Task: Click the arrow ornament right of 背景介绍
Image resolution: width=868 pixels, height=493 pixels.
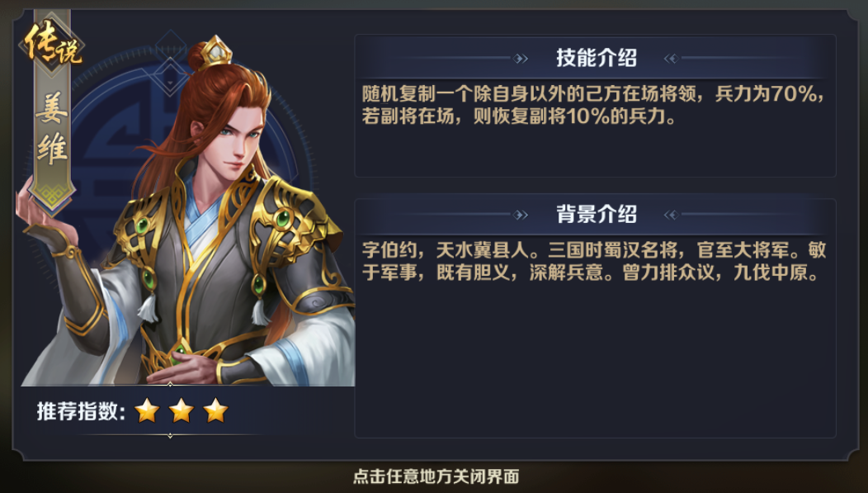Action: (x=672, y=215)
